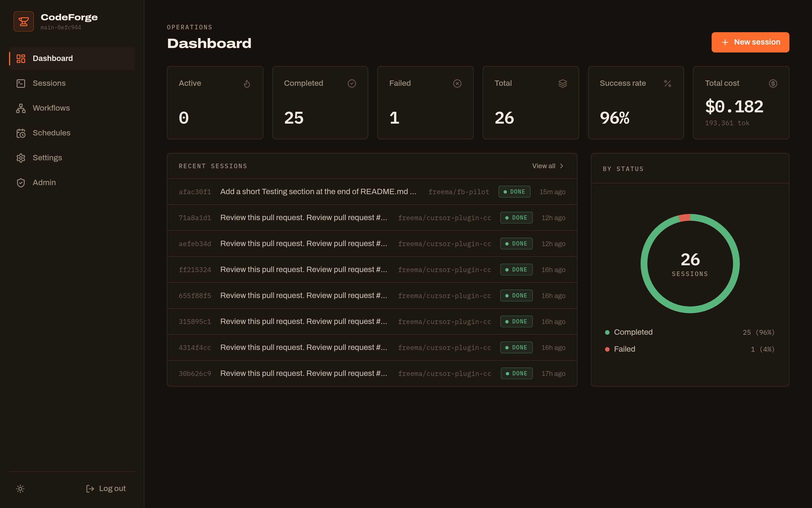Click '1 (4%)' legend value
The width and height of the screenshot is (812, 508).
click(763, 349)
